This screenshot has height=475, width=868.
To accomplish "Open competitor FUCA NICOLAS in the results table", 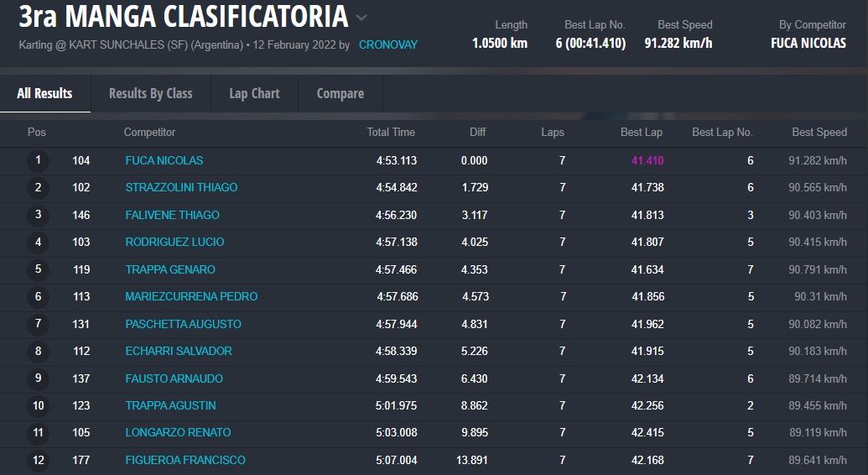I will pyautogui.click(x=164, y=160).
